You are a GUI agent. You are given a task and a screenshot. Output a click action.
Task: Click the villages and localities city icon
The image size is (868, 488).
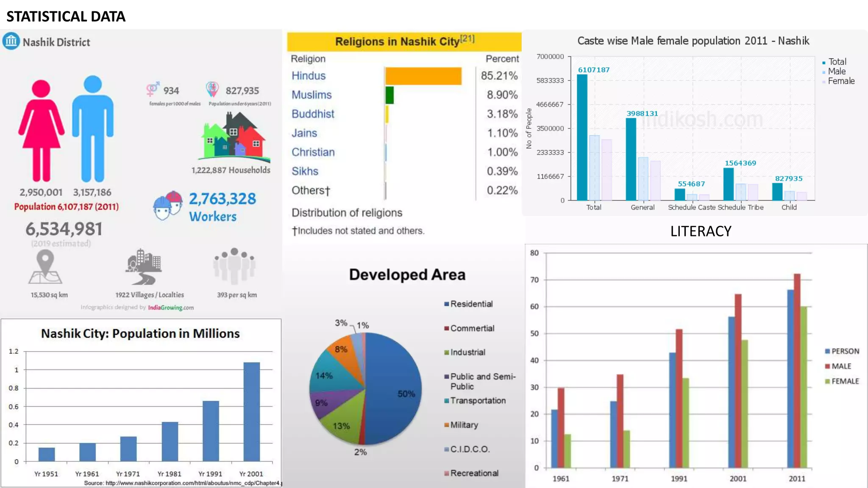point(143,266)
